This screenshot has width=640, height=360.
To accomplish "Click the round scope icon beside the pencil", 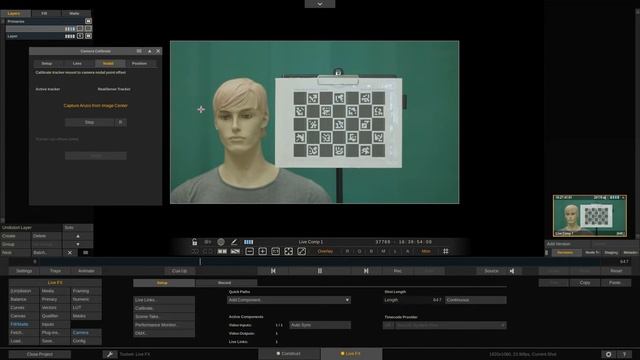I will tap(221, 242).
